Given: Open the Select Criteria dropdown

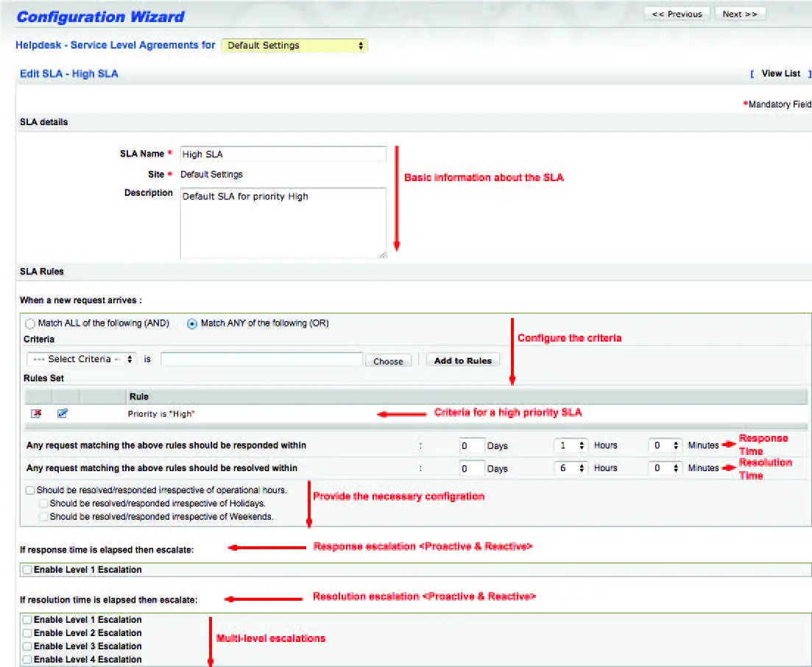Looking at the screenshot, I should 81,360.
